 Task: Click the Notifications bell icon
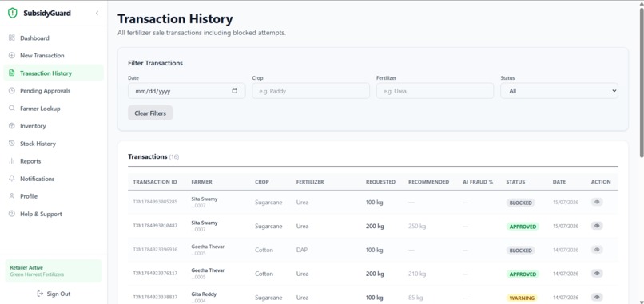pyautogui.click(x=11, y=179)
